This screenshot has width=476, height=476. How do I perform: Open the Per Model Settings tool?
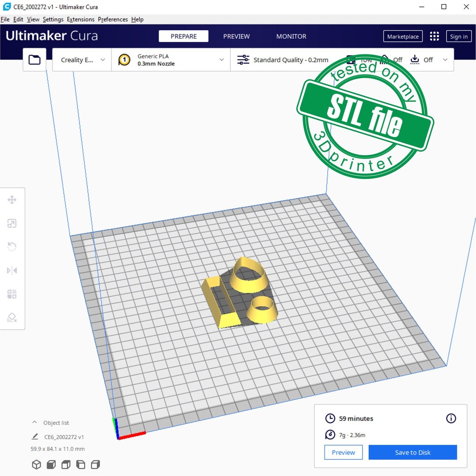[12, 293]
